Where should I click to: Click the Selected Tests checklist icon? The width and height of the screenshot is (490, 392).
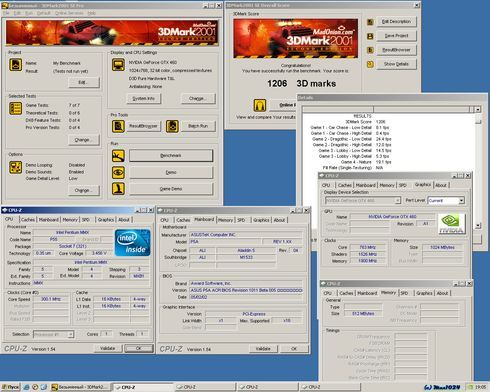click(15, 109)
